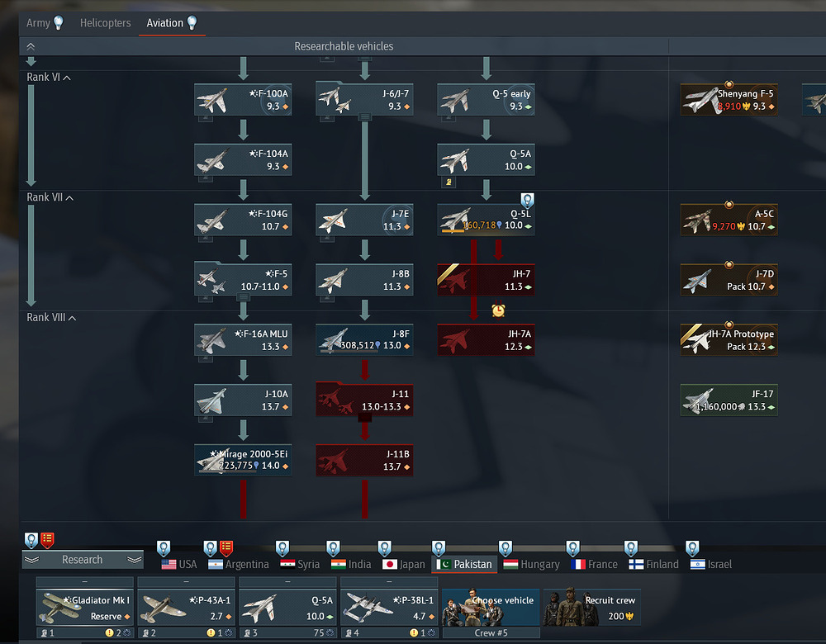Click the locked J-11B vehicle
Viewport: 826px width, 644px height.
click(x=364, y=460)
